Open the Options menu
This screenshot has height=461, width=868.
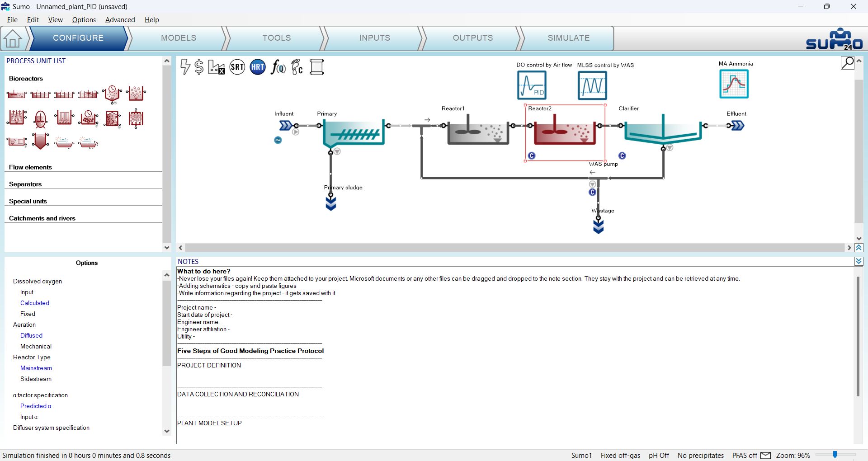tap(84, 20)
